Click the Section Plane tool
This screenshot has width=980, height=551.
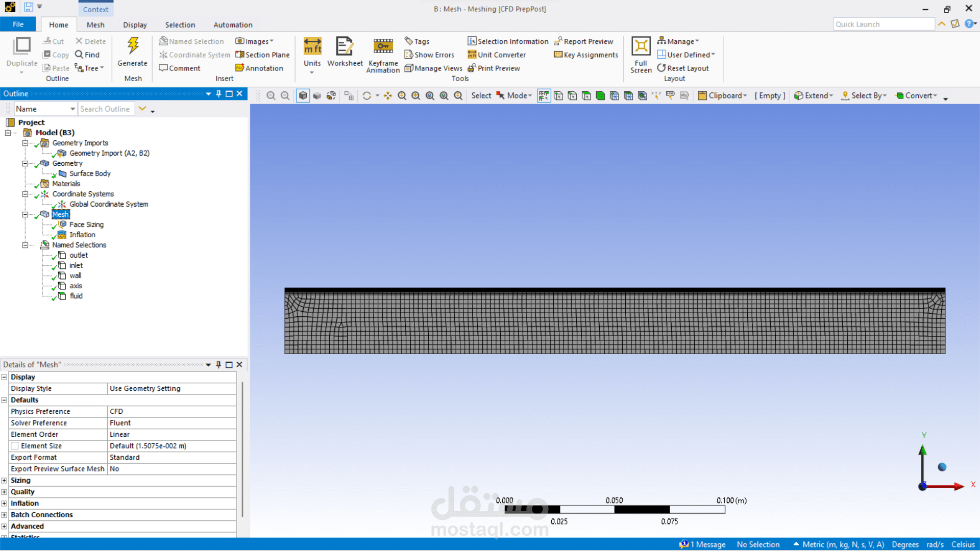click(x=262, y=55)
